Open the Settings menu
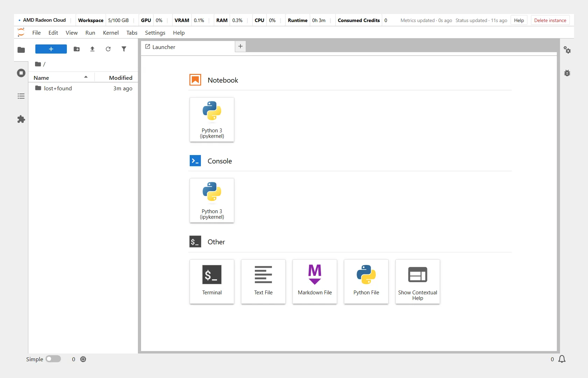 pyautogui.click(x=155, y=33)
